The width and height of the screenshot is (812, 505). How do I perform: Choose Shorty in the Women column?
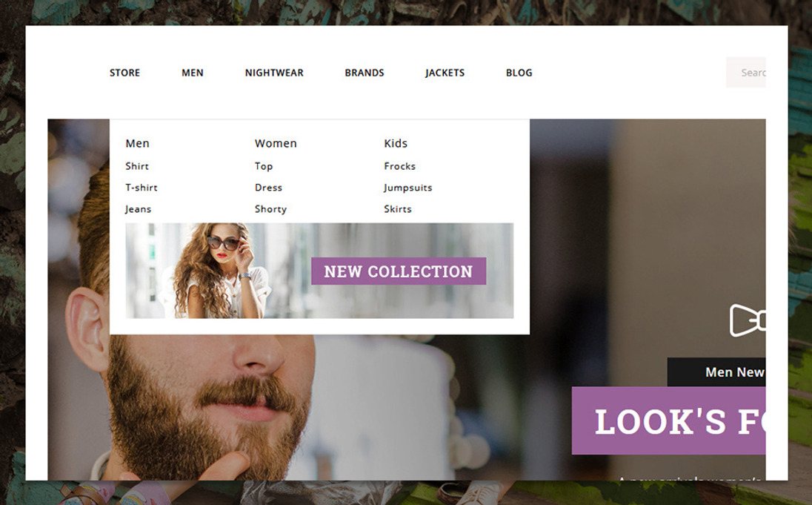click(x=270, y=209)
